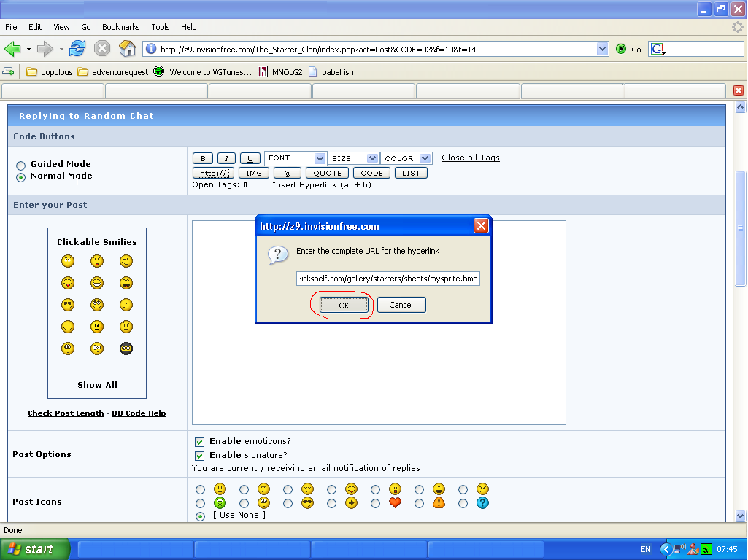The height and width of the screenshot is (560, 748).
Task: Insert the sad face clickable smiley
Action: 126,327
